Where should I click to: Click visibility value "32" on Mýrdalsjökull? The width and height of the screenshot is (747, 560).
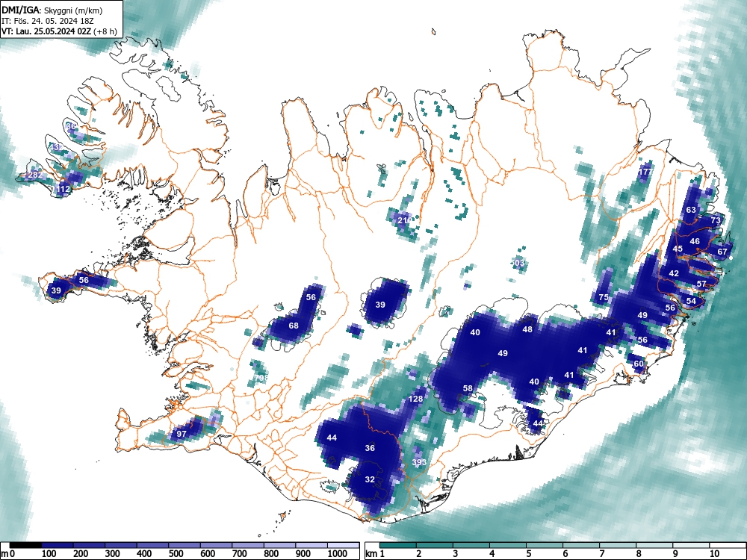pos(370,479)
